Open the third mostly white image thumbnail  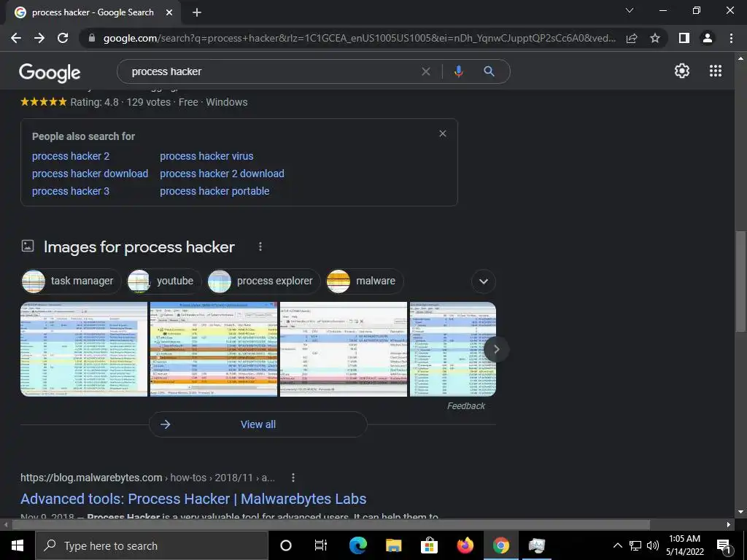click(344, 349)
